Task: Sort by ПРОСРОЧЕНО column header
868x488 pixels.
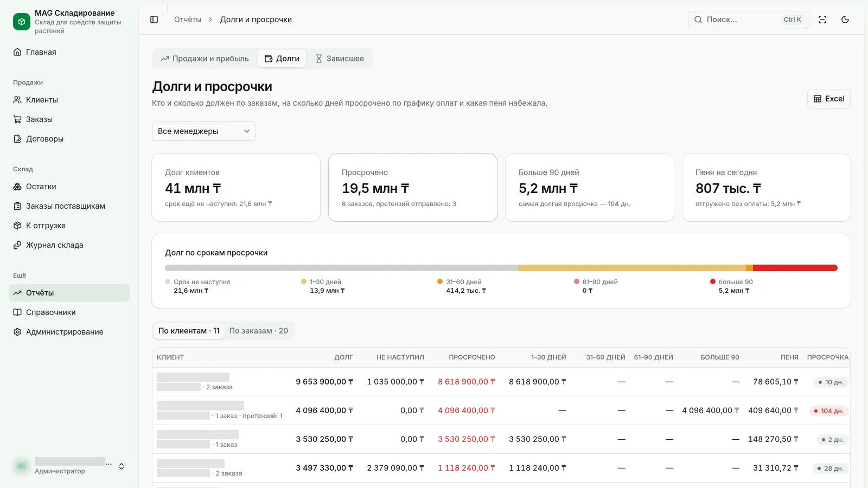Action: [472, 357]
